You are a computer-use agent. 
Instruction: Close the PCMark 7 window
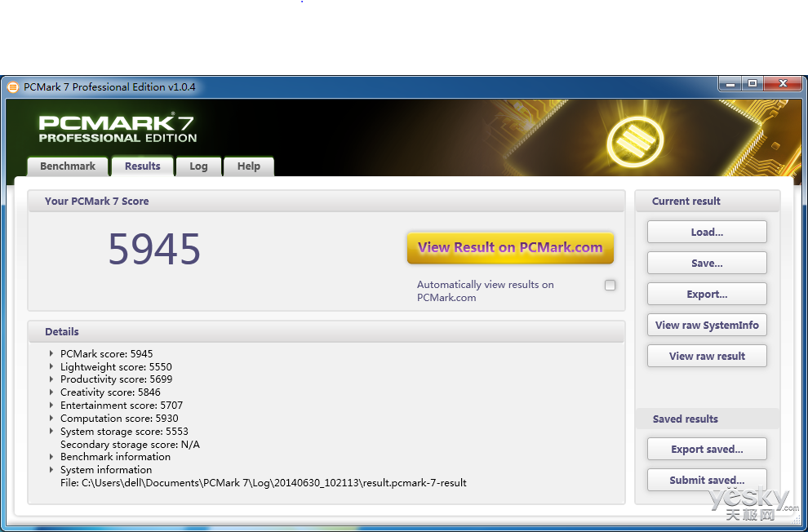coord(783,83)
